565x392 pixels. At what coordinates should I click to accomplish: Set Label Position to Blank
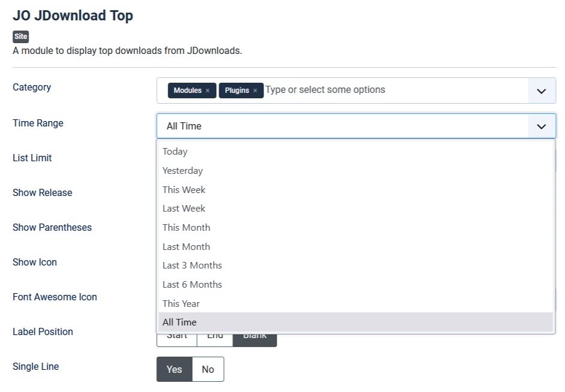pyautogui.click(x=255, y=335)
